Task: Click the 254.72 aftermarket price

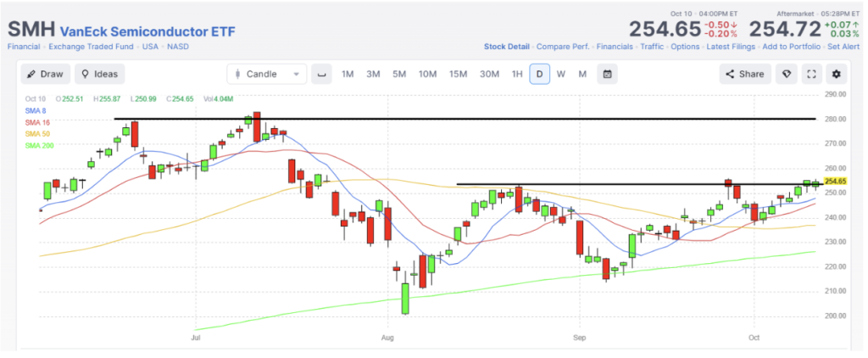Action: 784,29
